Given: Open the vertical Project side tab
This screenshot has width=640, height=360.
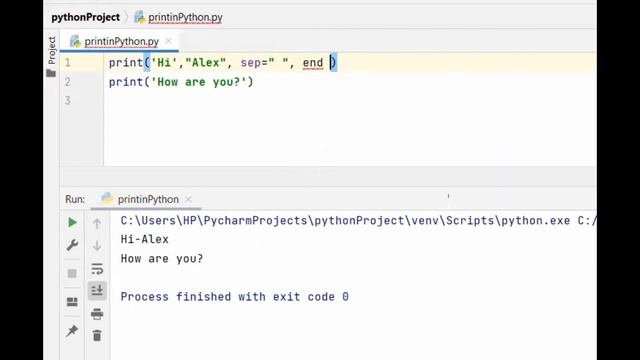Looking at the screenshot, I should 51,50.
